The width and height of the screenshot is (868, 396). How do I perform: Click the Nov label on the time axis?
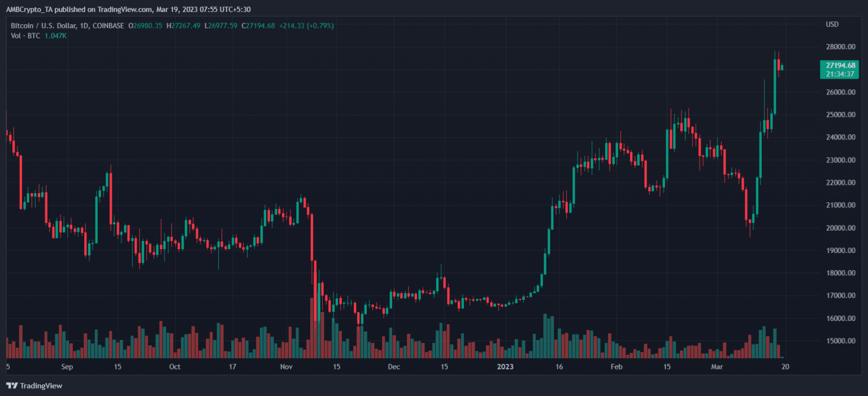[x=287, y=367]
